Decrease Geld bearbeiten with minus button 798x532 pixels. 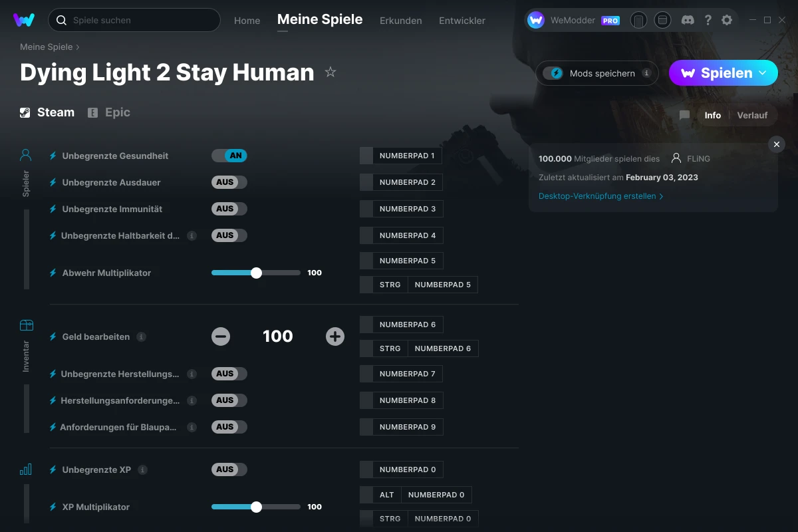[x=221, y=336]
